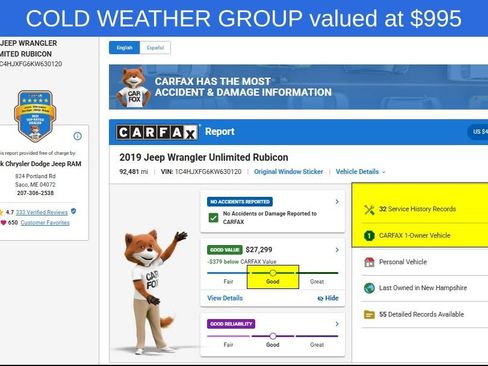Click the Car Fox mascot in banner
Image resolution: width=488 pixels, height=366 pixels.
click(x=133, y=87)
